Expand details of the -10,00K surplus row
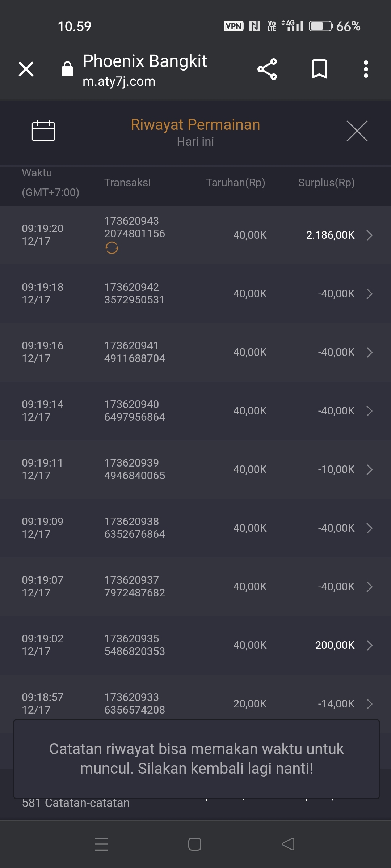 click(369, 469)
